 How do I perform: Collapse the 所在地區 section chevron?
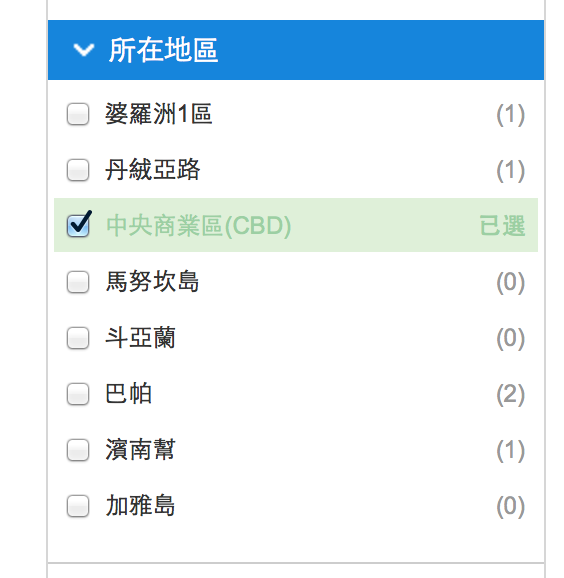point(84,50)
